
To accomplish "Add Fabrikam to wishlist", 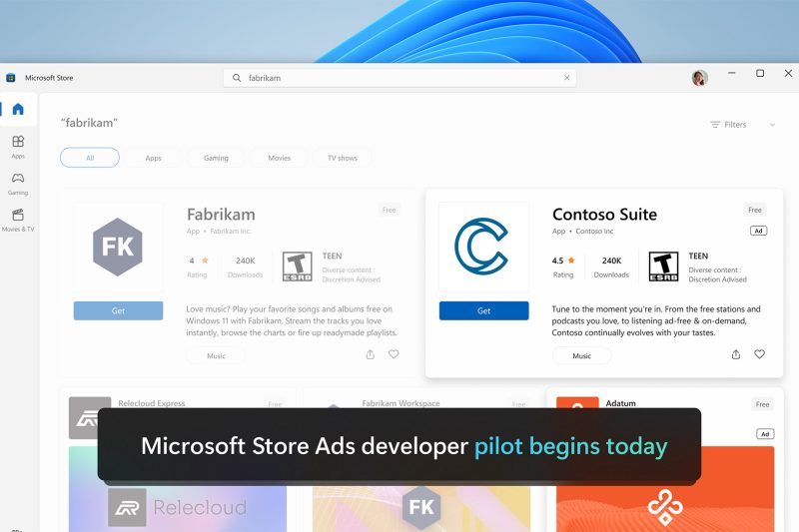I will pos(394,354).
